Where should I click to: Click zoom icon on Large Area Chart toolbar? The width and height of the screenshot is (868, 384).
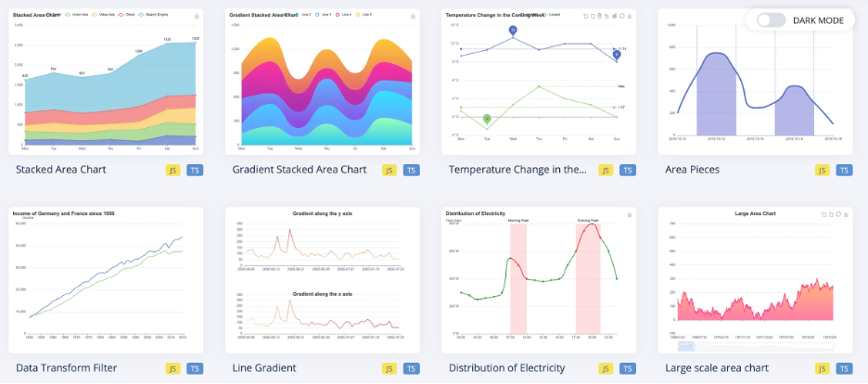(826, 214)
